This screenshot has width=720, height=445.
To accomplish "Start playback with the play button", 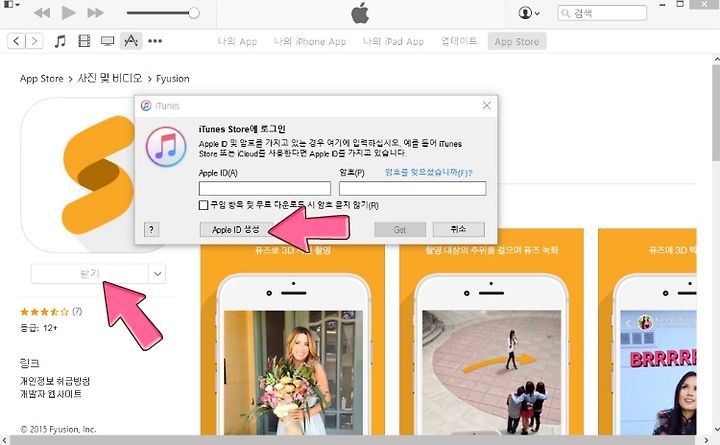I will click(x=68, y=13).
